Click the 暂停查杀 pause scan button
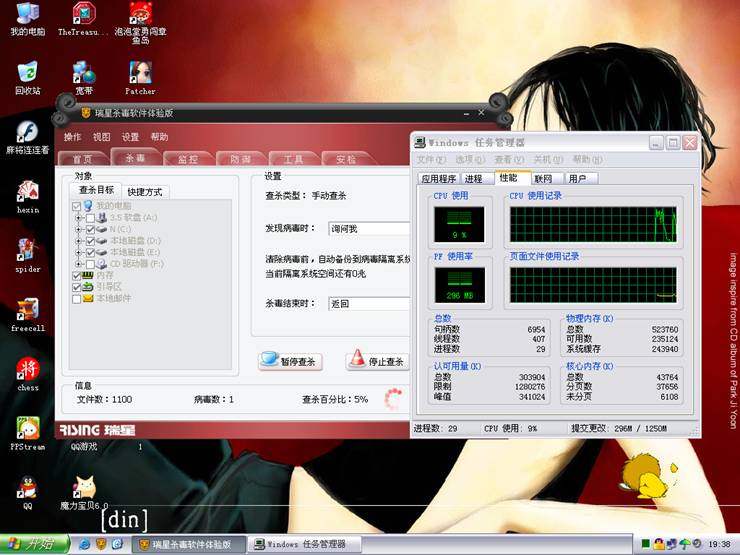 click(x=290, y=361)
